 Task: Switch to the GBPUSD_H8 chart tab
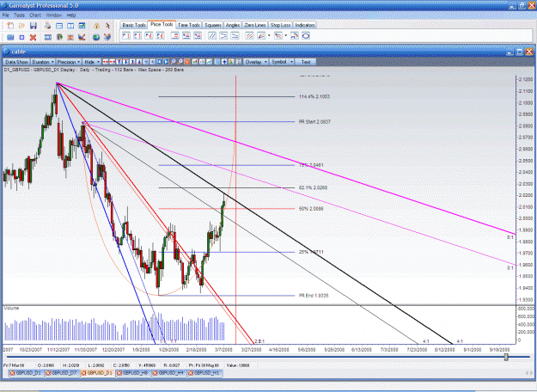133,373
